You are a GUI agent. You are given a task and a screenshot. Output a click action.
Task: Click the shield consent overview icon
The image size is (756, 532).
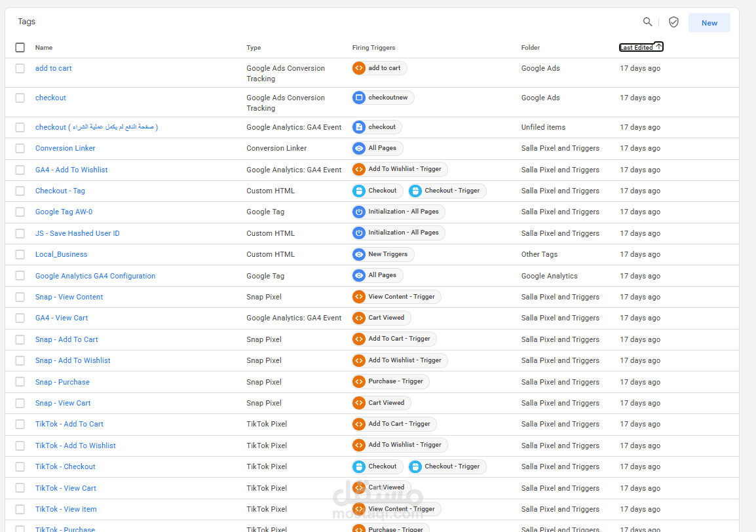[x=673, y=22]
